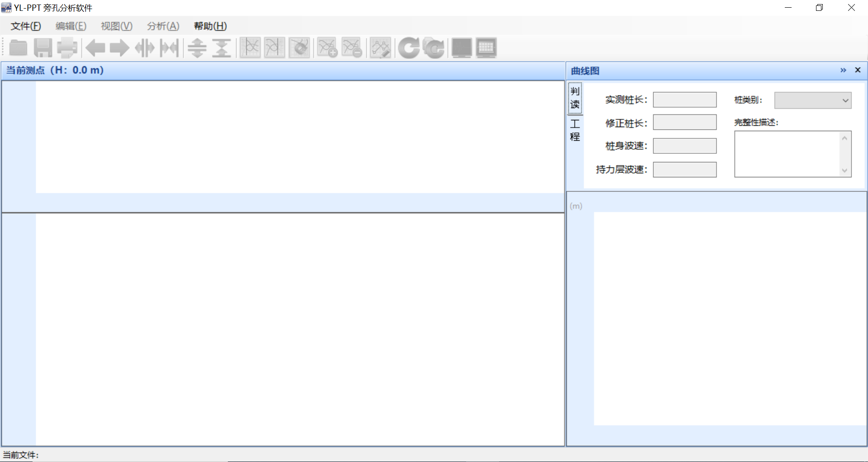Click the 实测桩长 input field
The image size is (868, 462).
[x=684, y=100]
